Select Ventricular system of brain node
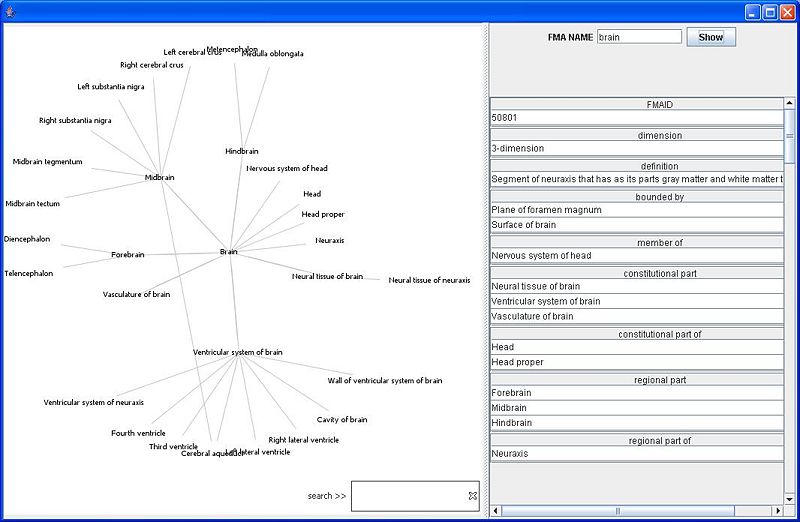Screen dimensions: 800x522 [237, 352]
